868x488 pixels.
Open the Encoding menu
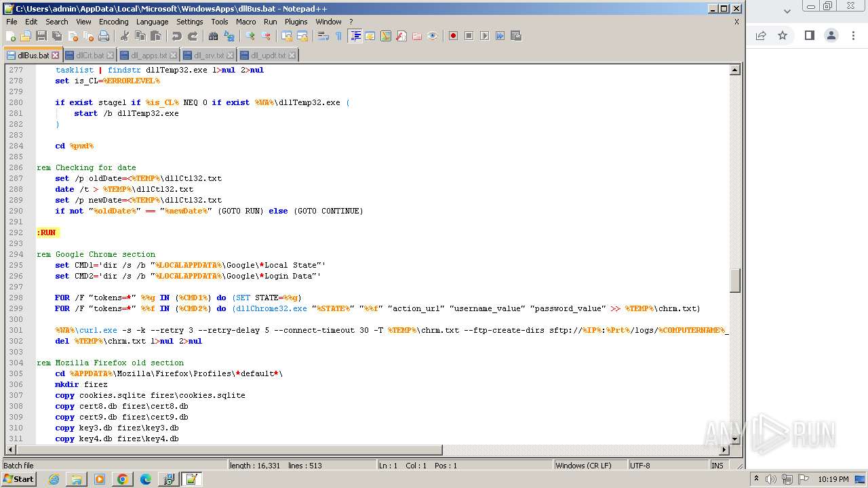pos(113,22)
